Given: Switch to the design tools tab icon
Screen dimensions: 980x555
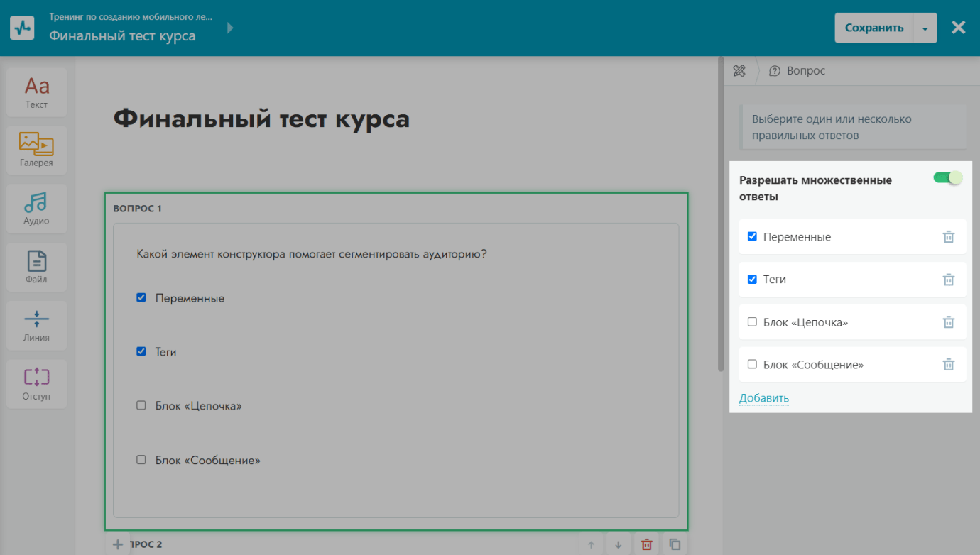Looking at the screenshot, I should click(739, 71).
